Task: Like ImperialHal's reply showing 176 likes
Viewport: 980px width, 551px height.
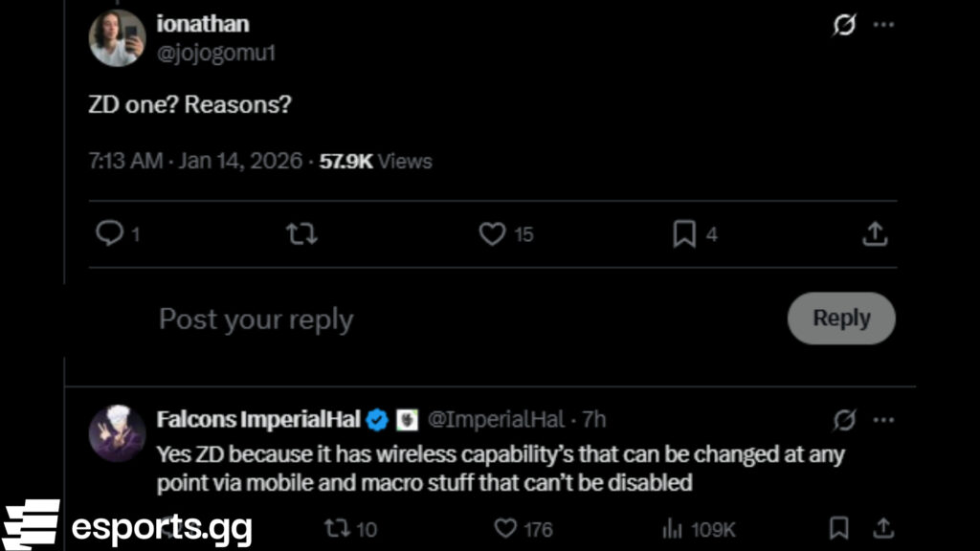Action: point(506,528)
